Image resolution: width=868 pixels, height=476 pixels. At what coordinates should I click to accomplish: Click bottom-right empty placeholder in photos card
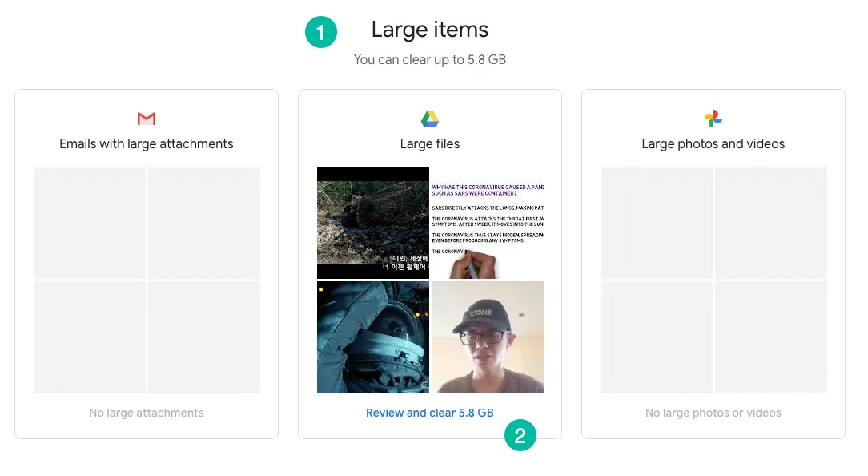point(771,337)
